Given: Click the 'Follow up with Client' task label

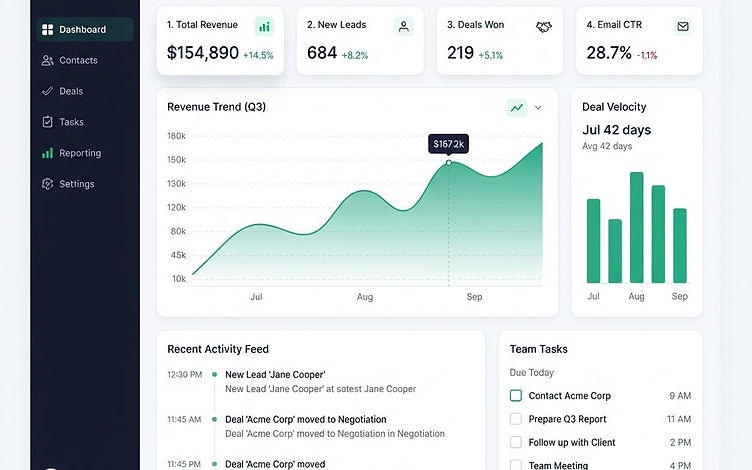Looking at the screenshot, I should [572, 442].
